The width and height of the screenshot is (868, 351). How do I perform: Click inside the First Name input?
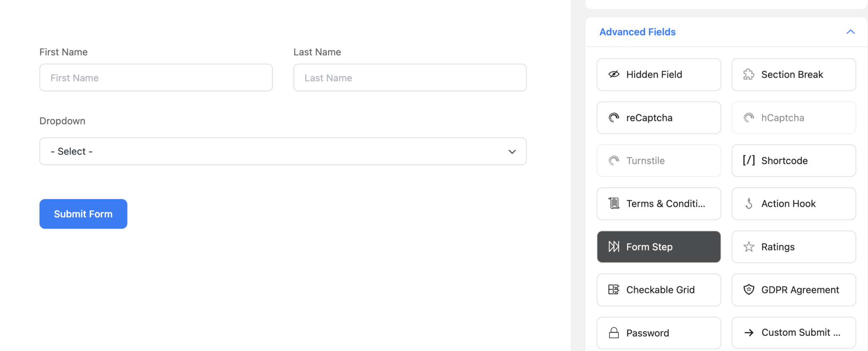156,78
